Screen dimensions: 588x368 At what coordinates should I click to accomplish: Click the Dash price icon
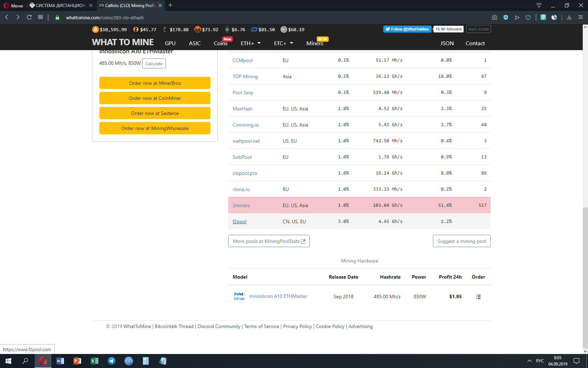[x=254, y=29]
